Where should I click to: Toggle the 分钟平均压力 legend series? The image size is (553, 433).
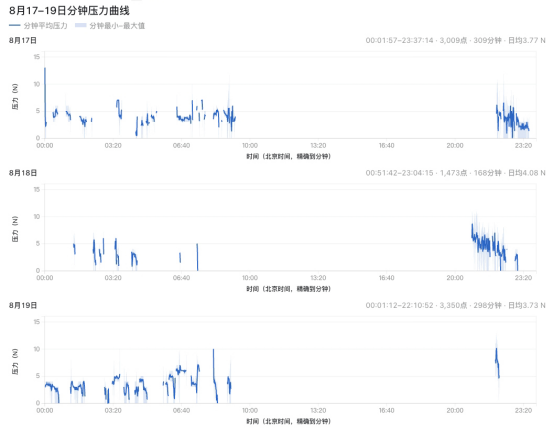pyautogui.click(x=38, y=25)
